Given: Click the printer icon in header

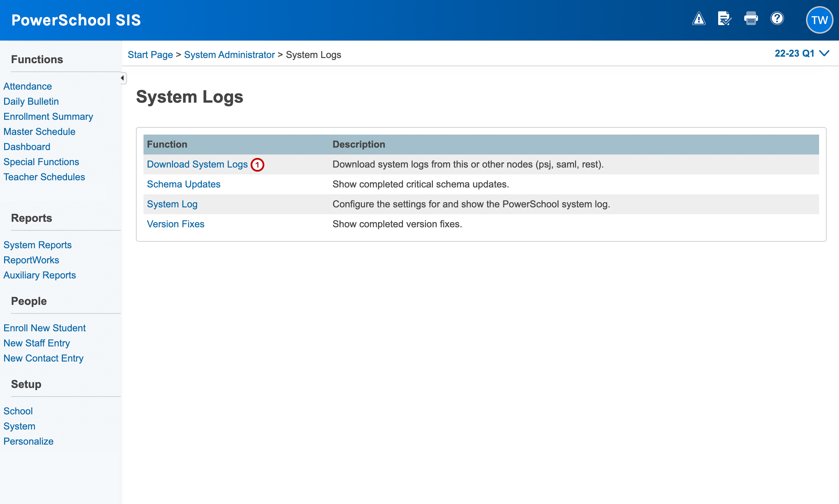Looking at the screenshot, I should [x=751, y=19].
